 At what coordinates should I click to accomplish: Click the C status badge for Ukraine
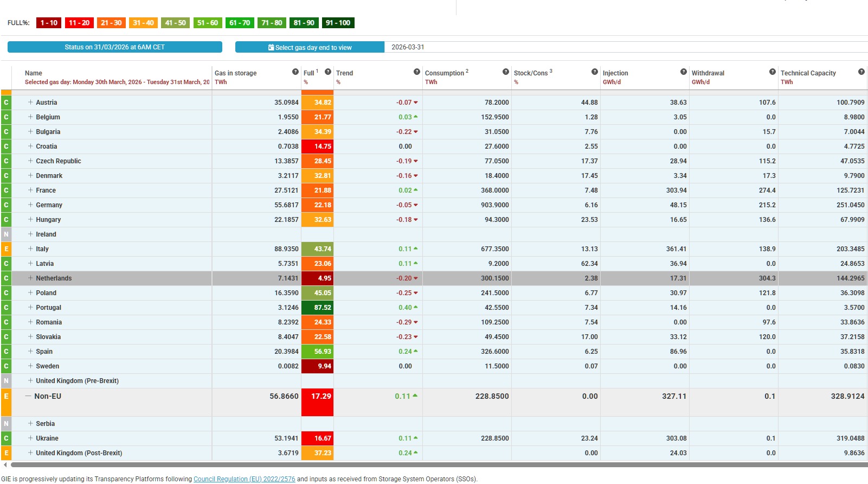click(6, 438)
